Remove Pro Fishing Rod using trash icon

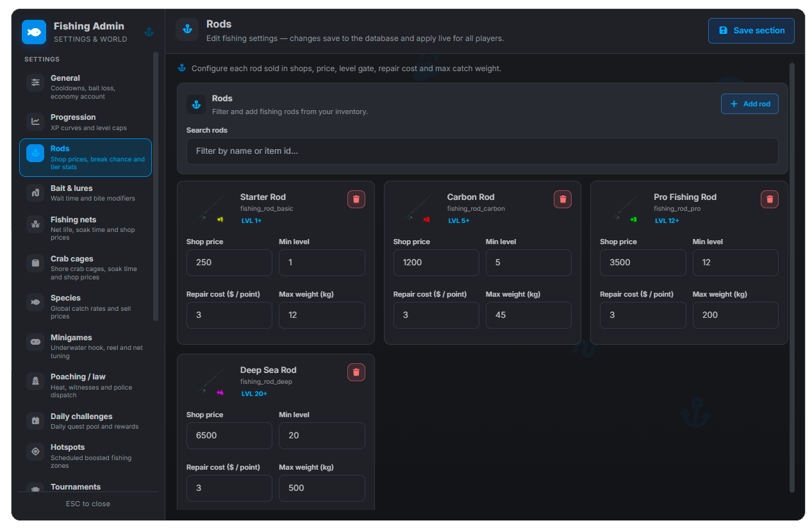tap(770, 199)
